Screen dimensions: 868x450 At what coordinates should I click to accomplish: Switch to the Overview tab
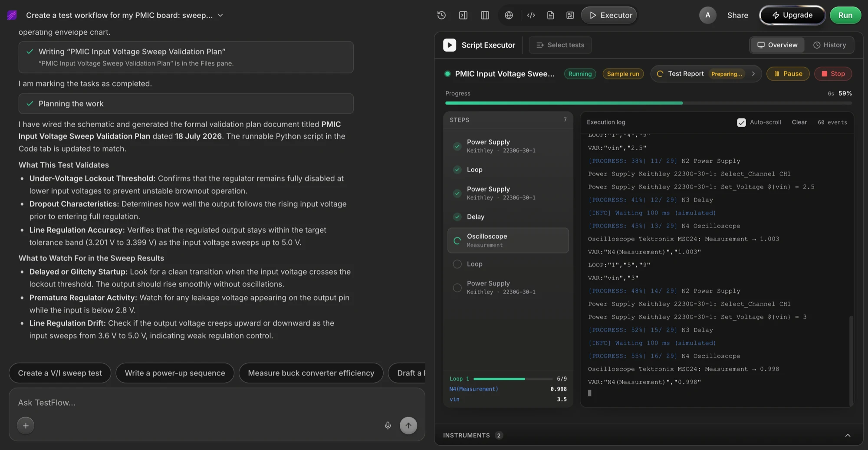tap(777, 45)
